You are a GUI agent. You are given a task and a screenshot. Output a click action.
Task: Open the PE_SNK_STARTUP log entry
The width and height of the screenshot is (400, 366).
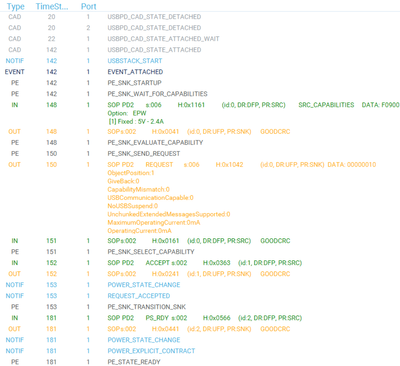[x=200, y=83]
